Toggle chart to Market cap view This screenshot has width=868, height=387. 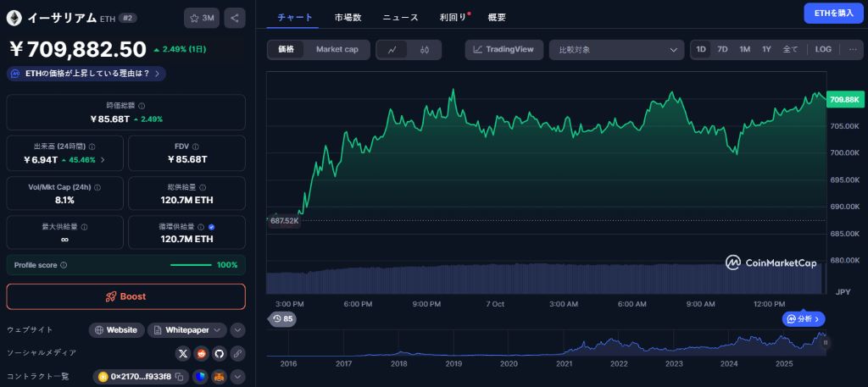pos(337,49)
